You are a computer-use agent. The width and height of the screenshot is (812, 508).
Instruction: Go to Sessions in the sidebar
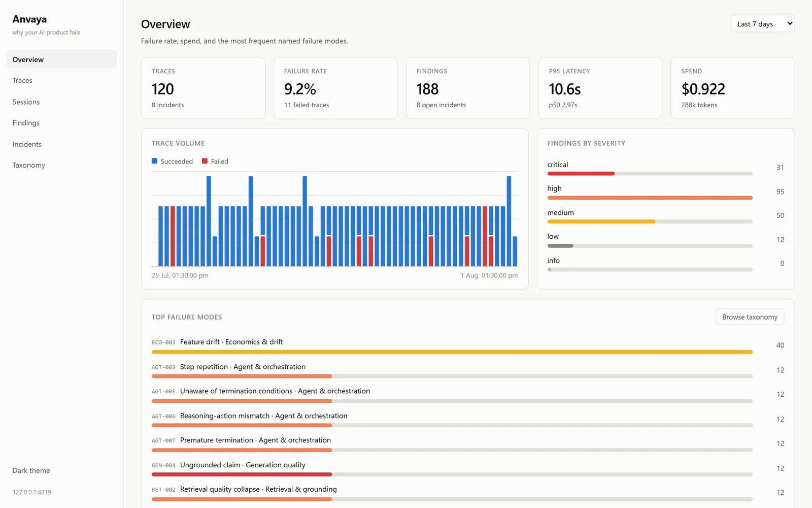pos(61,102)
